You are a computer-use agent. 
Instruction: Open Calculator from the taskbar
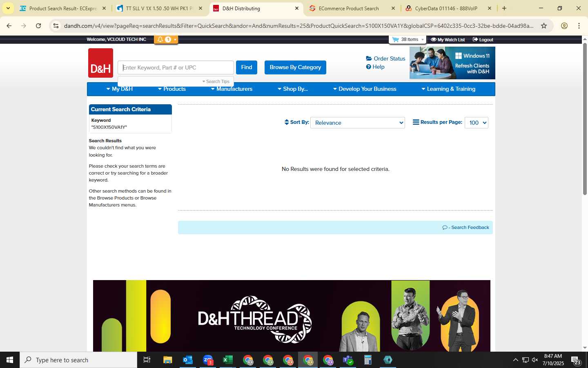[367, 360]
